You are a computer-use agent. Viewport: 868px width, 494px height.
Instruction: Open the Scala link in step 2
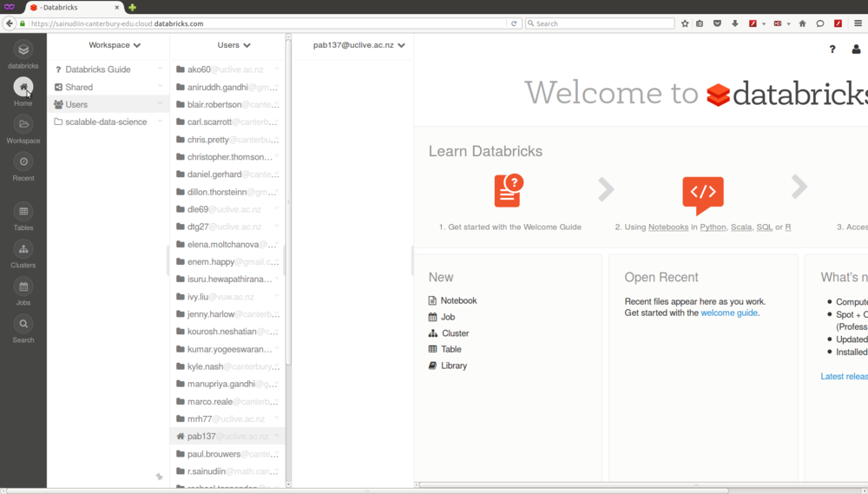pyautogui.click(x=741, y=227)
